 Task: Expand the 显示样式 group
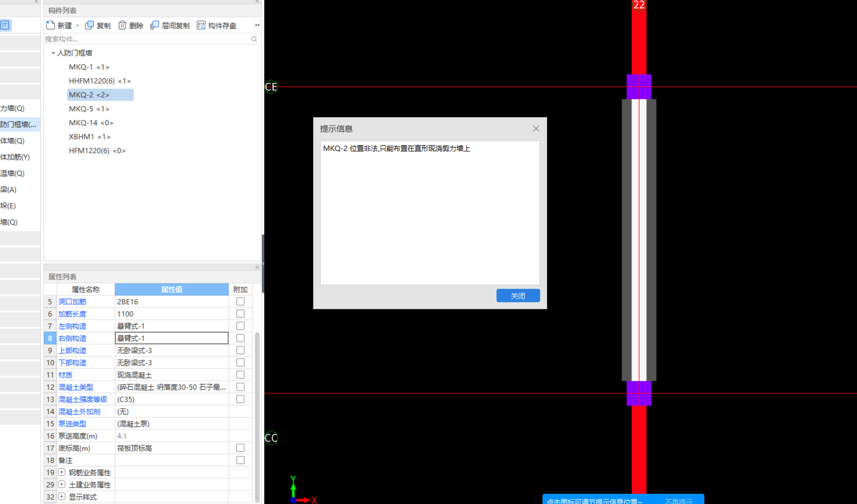[x=61, y=497]
